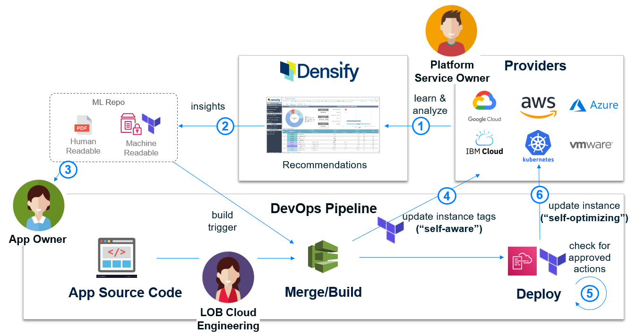
Task: Click the Google Cloud logo
Action: (484, 106)
